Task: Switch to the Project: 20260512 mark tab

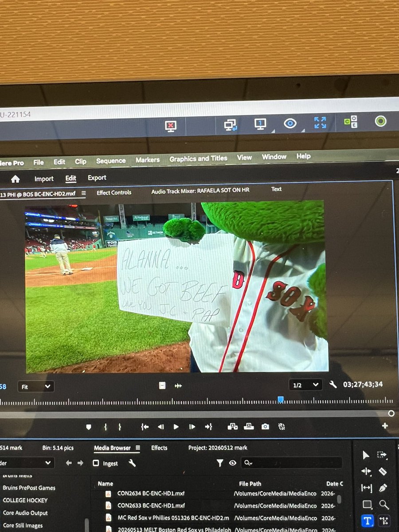Action: (x=218, y=448)
